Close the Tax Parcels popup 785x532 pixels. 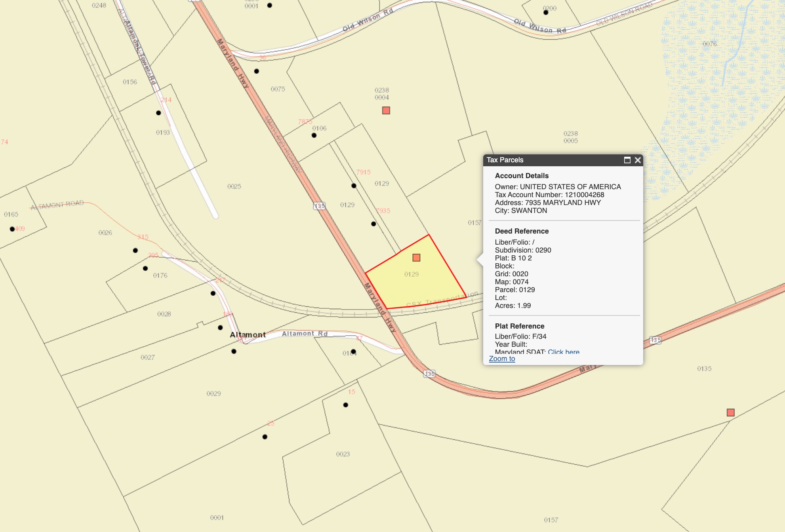(x=638, y=160)
